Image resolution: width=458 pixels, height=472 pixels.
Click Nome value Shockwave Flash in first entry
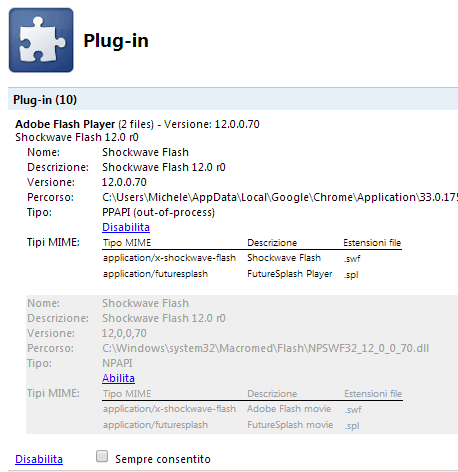click(x=145, y=152)
